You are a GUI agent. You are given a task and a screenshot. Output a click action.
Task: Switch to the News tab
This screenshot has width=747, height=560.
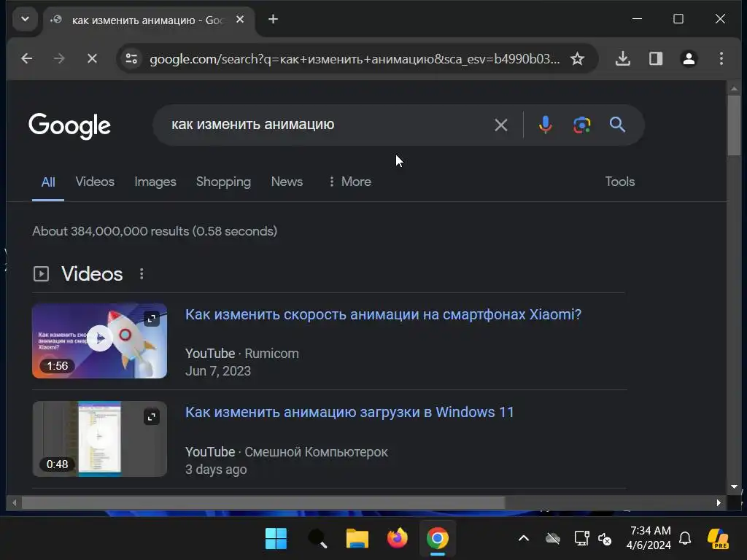coord(287,182)
